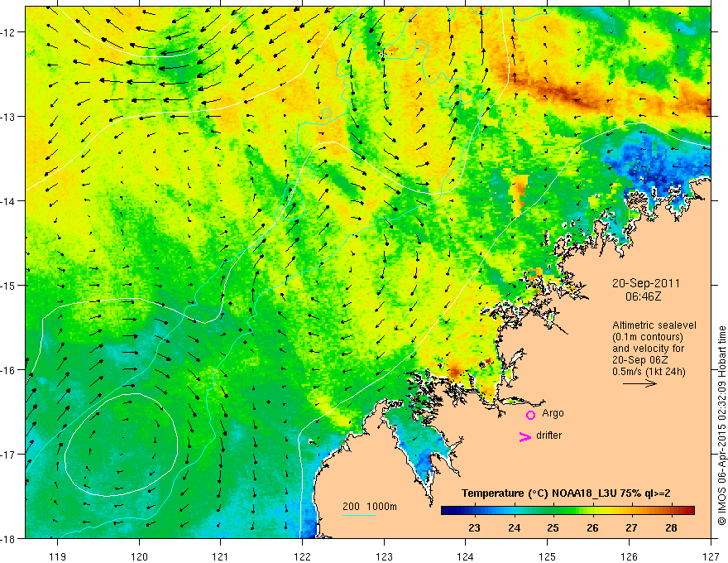Click the magenta drifter arrowhead symbol
728x563 pixels.
[525, 436]
